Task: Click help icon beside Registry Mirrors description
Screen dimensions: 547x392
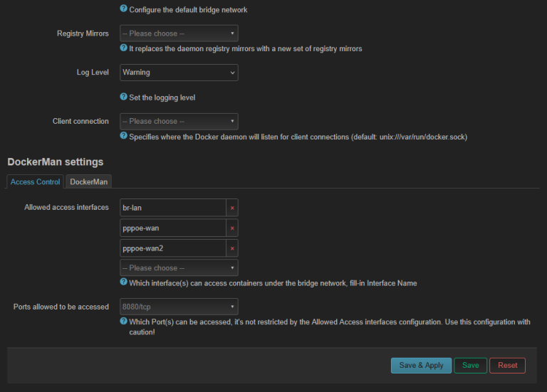Action: (124, 48)
